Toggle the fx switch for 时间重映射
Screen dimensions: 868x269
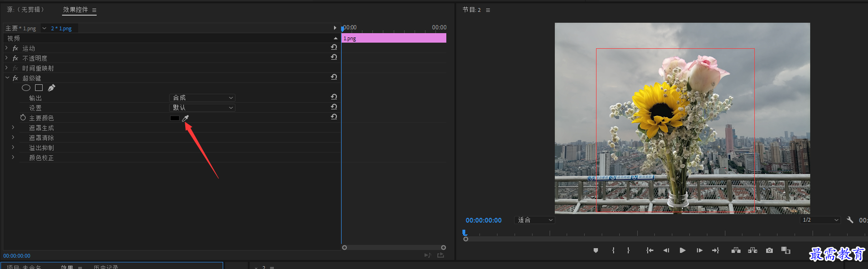pyautogui.click(x=15, y=68)
